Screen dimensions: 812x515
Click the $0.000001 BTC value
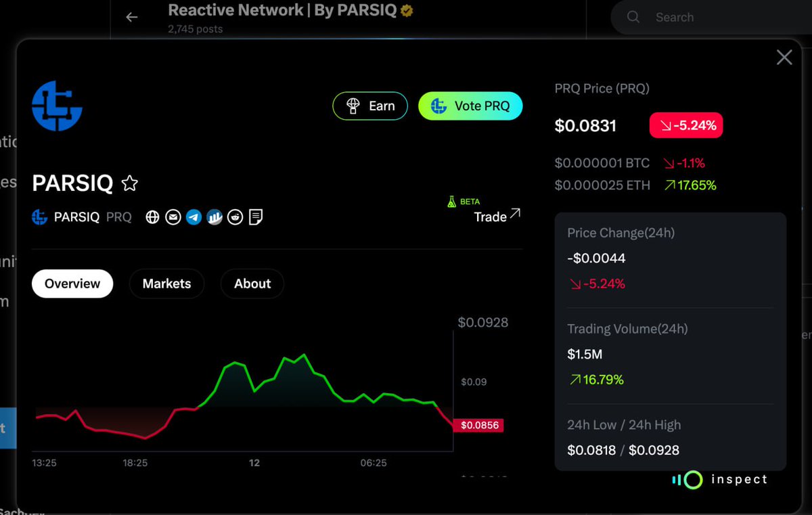pyautogui.click(x=602, y=163)
